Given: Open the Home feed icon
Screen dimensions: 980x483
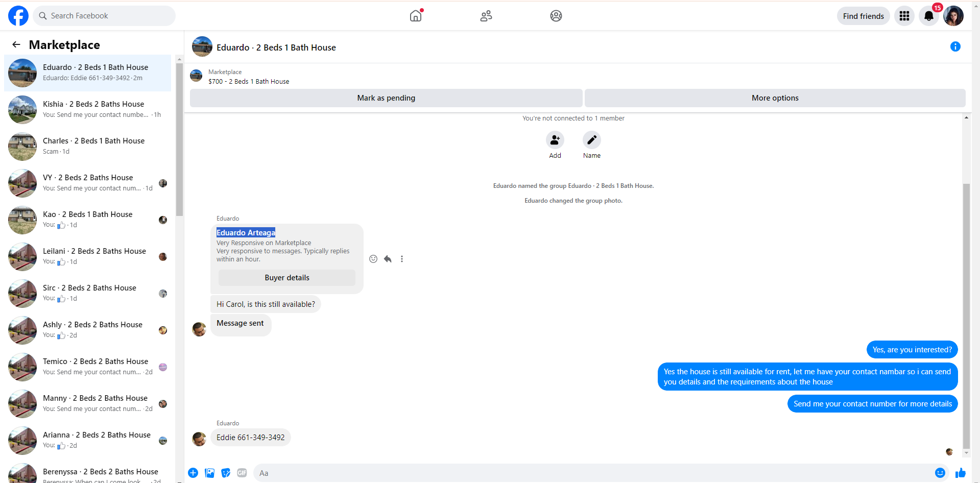Looking at the screenshot, I should 416,16.
